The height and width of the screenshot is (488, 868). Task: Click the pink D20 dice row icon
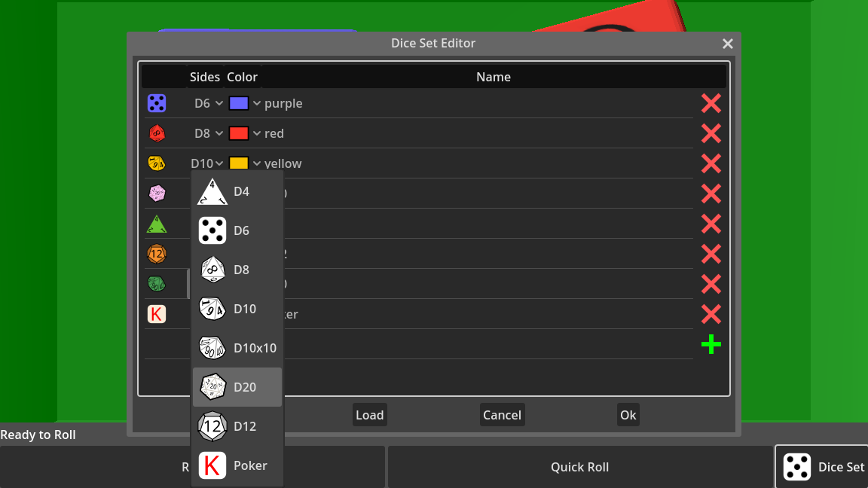pyautogui.click(x=157, y=193)
